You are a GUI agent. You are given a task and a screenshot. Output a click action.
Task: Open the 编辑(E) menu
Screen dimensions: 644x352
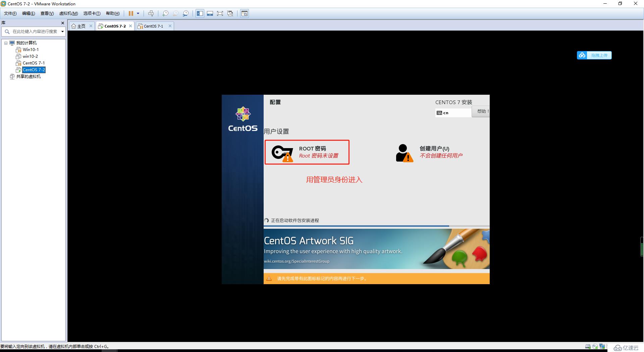[x=29, y=13]
